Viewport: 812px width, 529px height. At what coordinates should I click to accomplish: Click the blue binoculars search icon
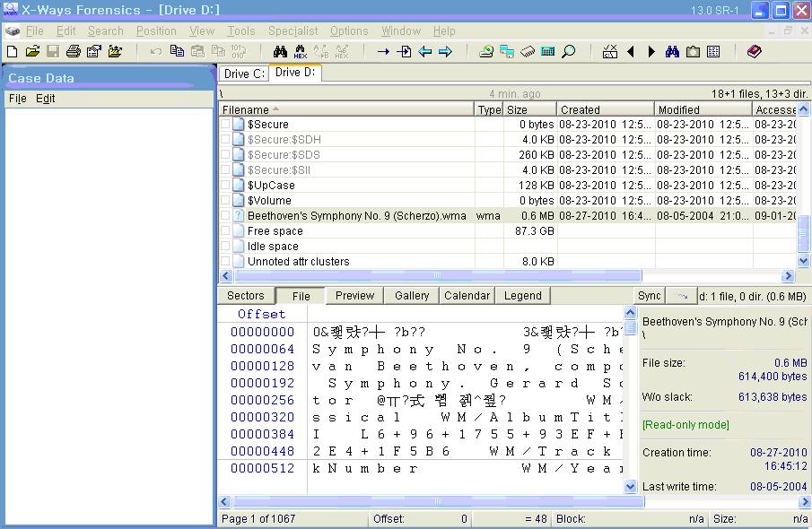672,51
